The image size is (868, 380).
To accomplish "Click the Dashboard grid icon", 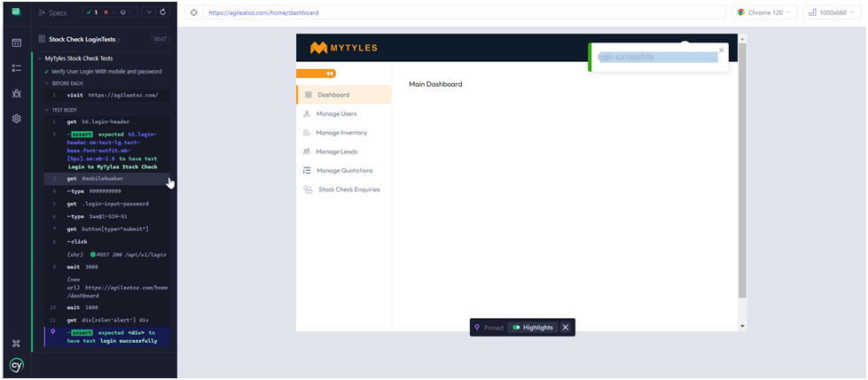I will click(x=309, y=95).
